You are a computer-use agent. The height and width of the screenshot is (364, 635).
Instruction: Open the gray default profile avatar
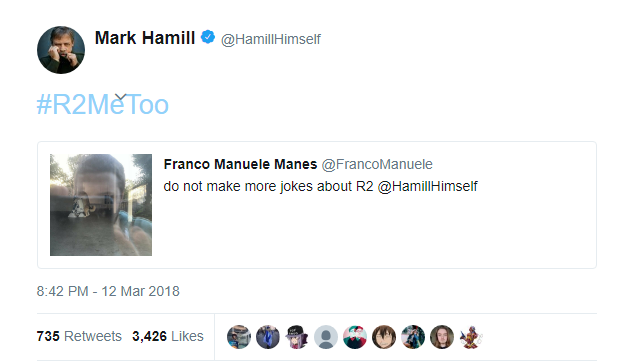coord(326,337)
